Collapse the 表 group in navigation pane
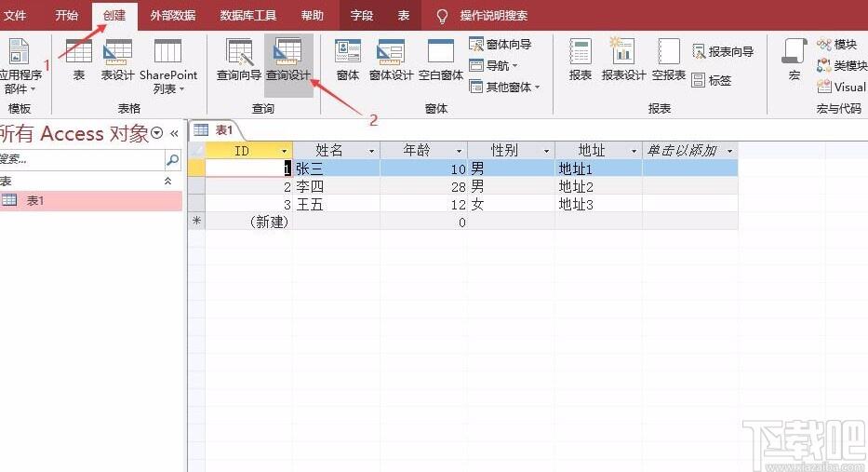Viewport: 868px width, 472px height. tap(167, 182)
